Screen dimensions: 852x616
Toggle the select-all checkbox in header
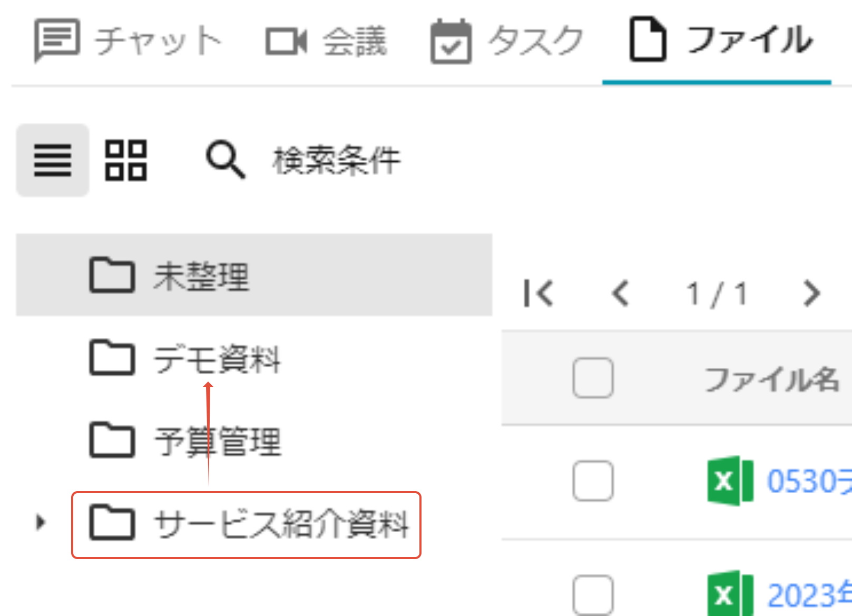[x=593, y=378]
